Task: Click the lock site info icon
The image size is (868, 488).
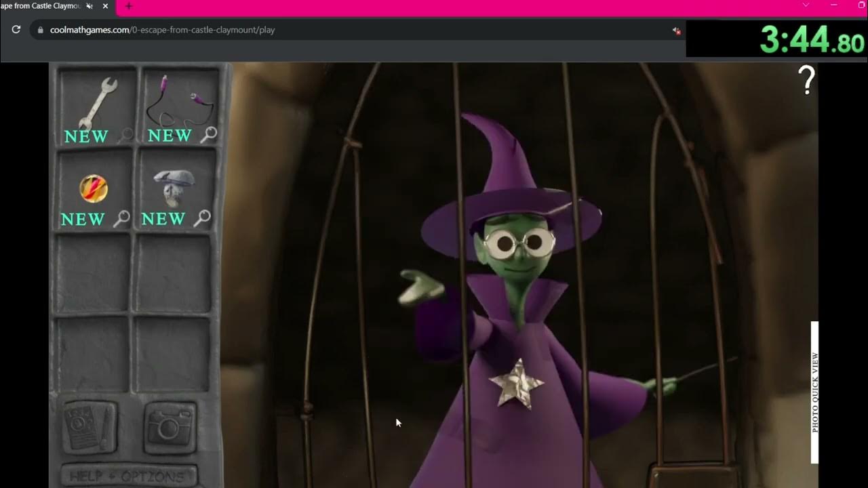Action: [x=40, y=30]
